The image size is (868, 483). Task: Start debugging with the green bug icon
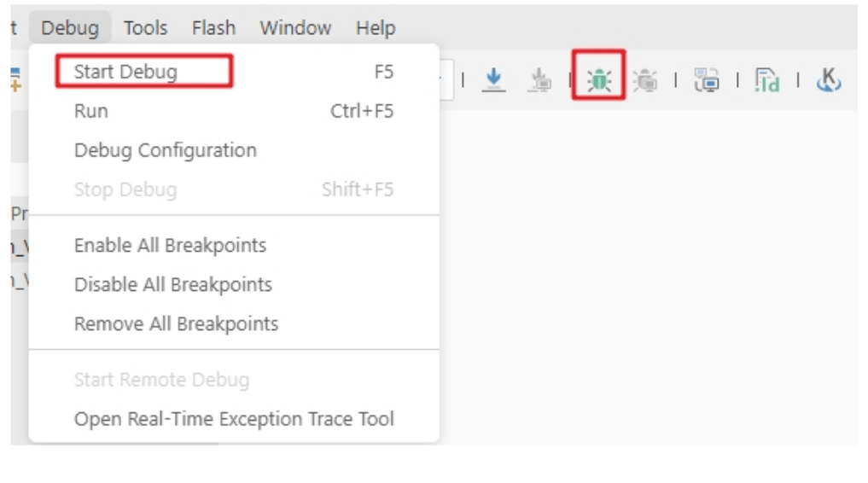599,81
